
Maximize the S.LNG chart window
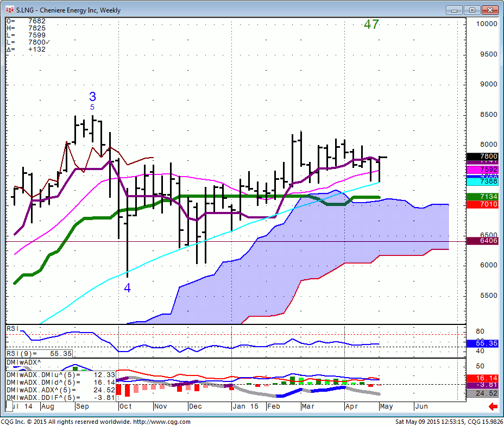(x=472, y=10)
